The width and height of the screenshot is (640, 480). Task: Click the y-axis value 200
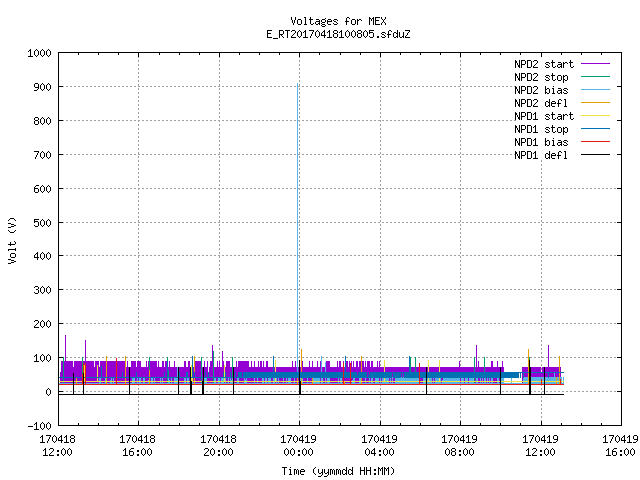(x=42, y=324)
